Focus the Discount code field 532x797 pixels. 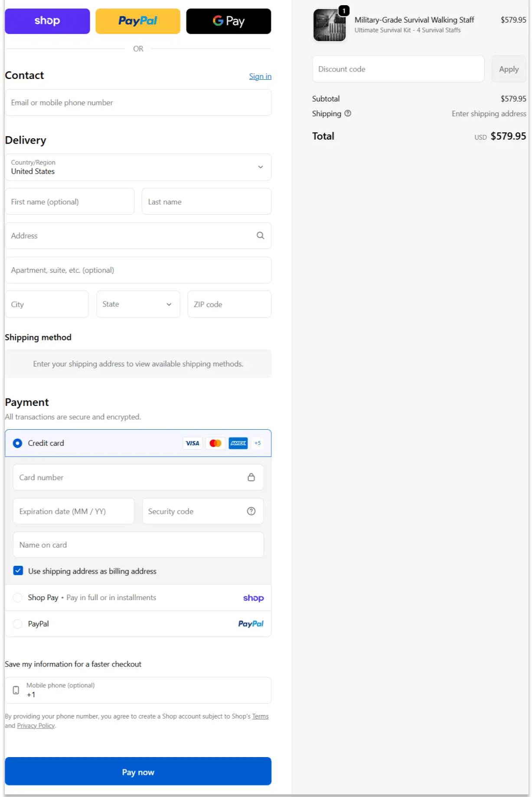tap(398, 69)
